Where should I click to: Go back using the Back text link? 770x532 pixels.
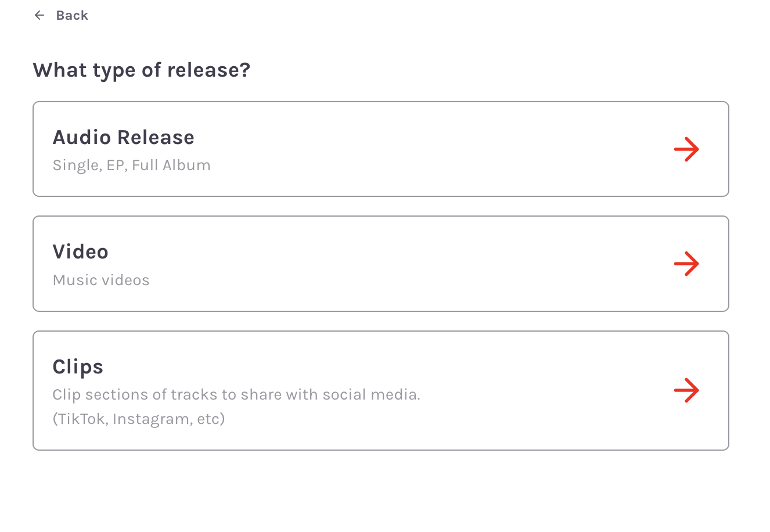tap(72, 16)
